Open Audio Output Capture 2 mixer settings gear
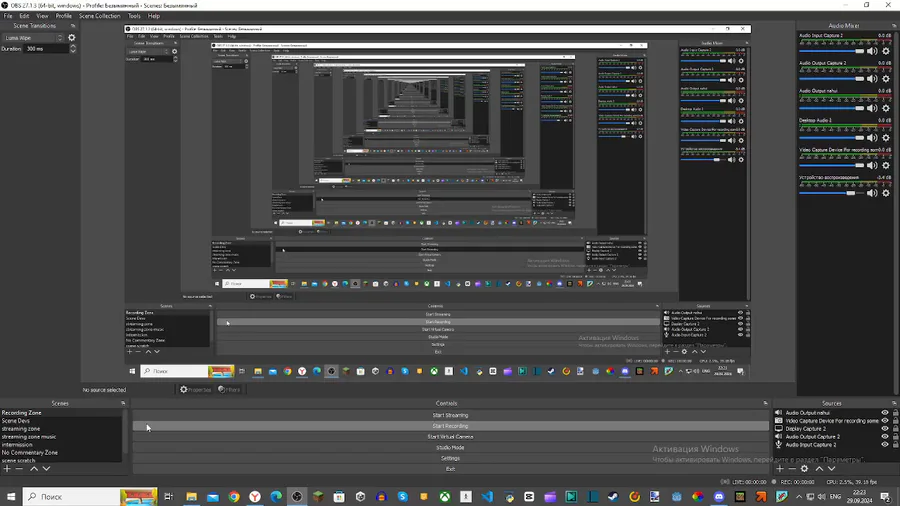 tap(886, 79)
